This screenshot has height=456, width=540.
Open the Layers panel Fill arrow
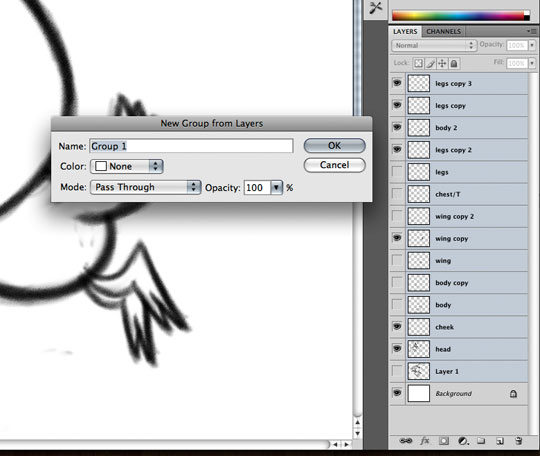(532, 63)
